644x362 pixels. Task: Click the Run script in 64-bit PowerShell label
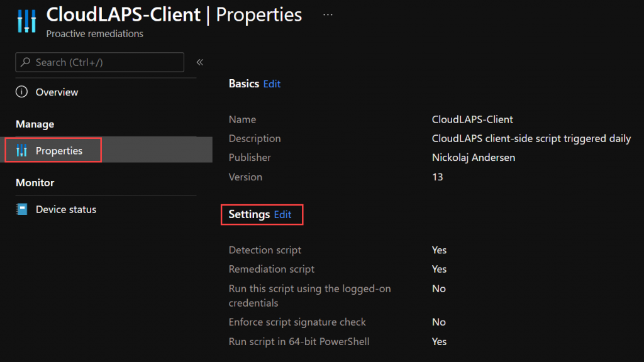(299, 341)
